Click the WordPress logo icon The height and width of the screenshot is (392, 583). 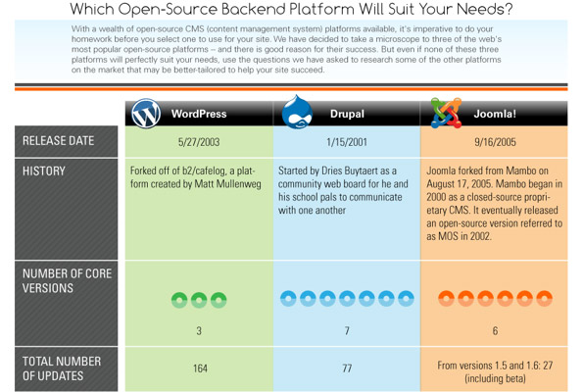pos(146,114)
